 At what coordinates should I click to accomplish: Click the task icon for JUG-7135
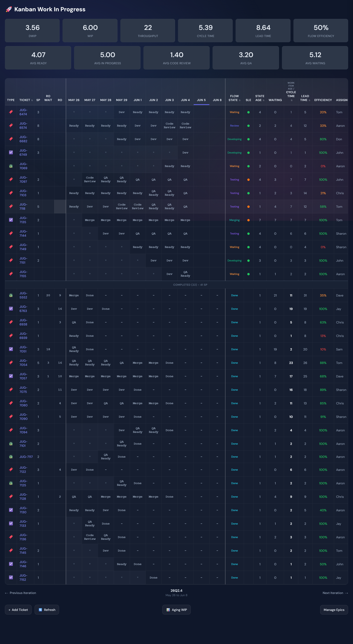click(11, 220)
